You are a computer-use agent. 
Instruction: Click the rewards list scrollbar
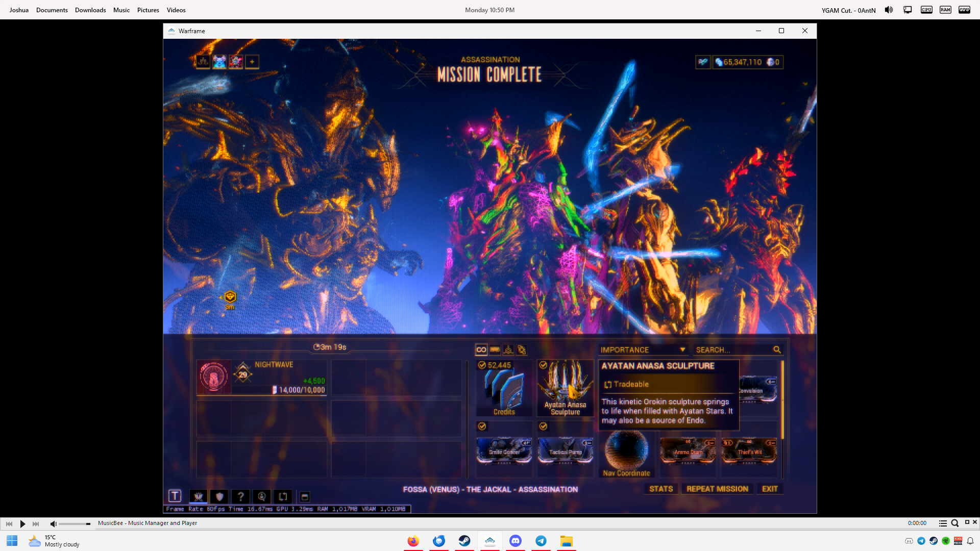coord(781,400)
